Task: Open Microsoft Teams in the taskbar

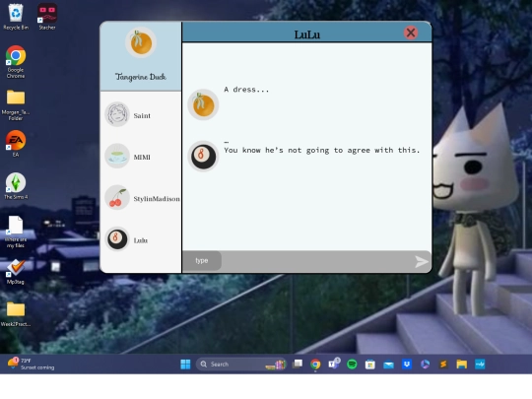Action: coord(334,364)
